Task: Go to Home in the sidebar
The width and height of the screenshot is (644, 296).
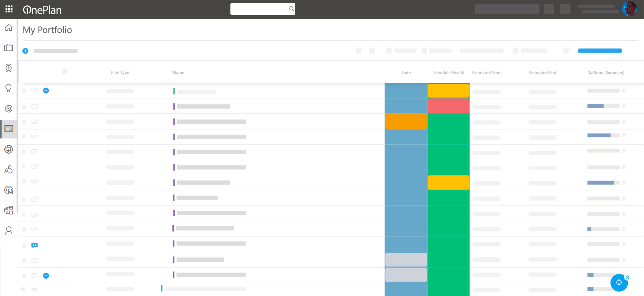Action: point(9,28)
